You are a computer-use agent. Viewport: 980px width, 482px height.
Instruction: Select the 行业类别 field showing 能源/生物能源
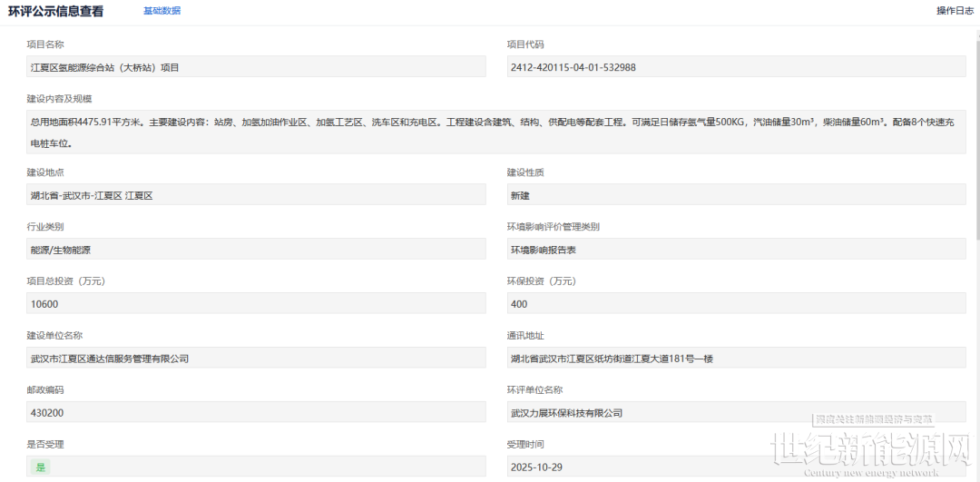pos(257,250)
